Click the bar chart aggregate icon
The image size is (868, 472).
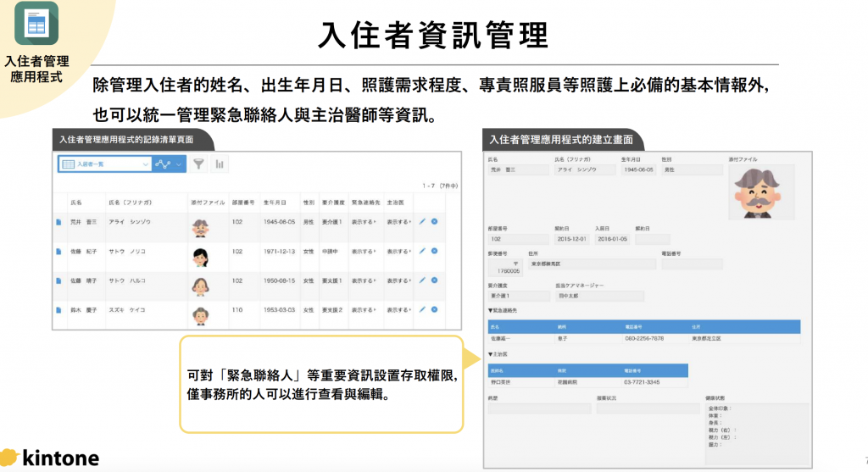(x=220, y=164)
